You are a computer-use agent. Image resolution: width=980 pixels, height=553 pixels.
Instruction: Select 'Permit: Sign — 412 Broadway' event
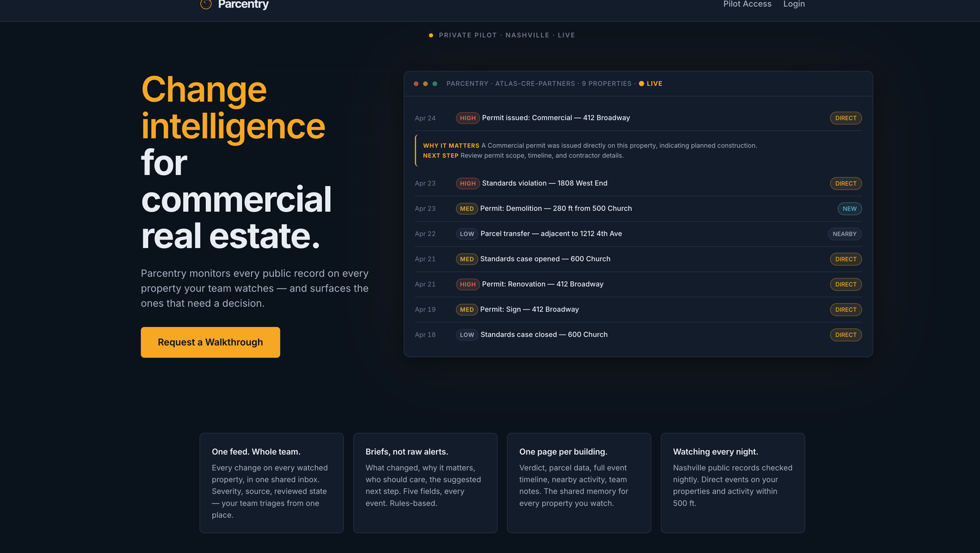pos(529,309)
